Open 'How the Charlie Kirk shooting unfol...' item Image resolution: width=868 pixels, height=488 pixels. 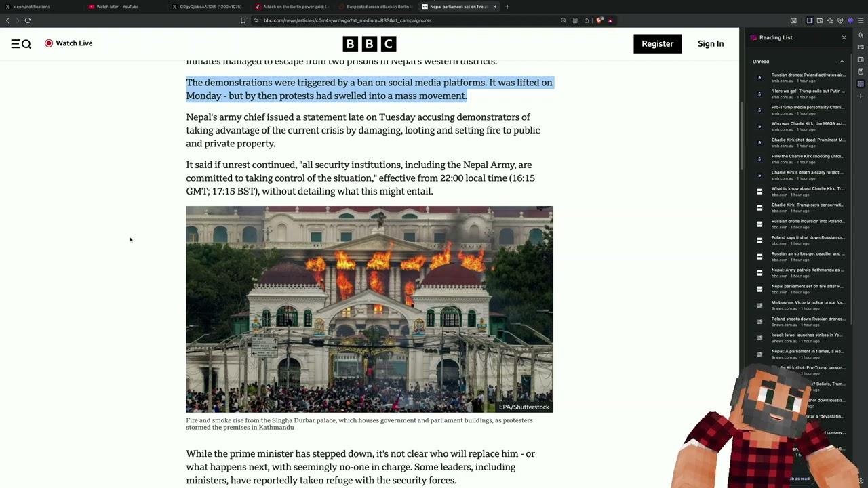click(800, 159)
